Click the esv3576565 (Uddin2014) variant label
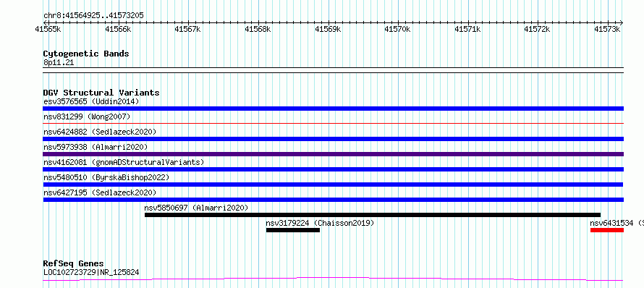Image resolution: width=644 pixels, height=288 pixels. point(91,101)
